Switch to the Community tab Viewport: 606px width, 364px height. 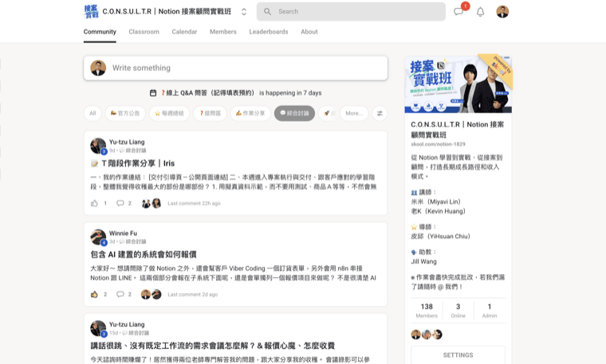(x=100, y=32)
